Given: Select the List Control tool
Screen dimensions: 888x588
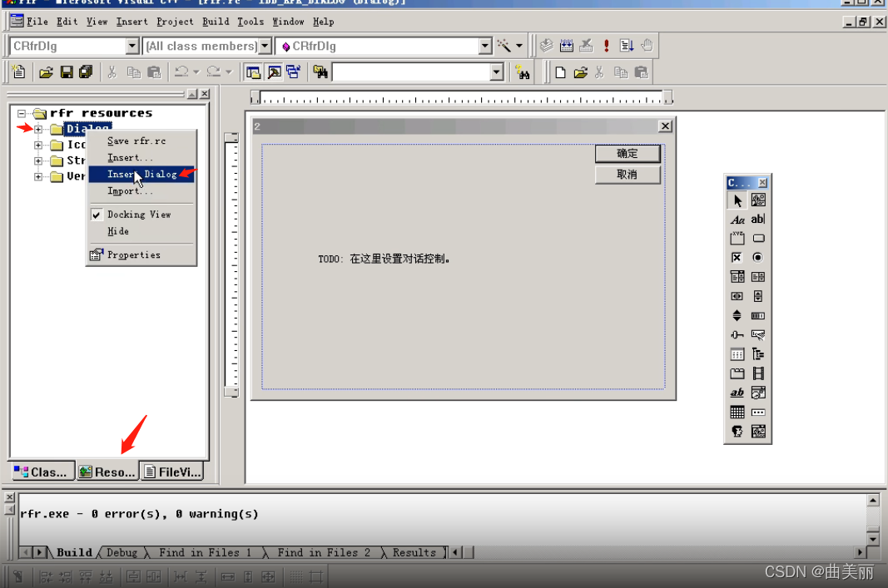Looking at the screenshot, I should tap(737, 354).
